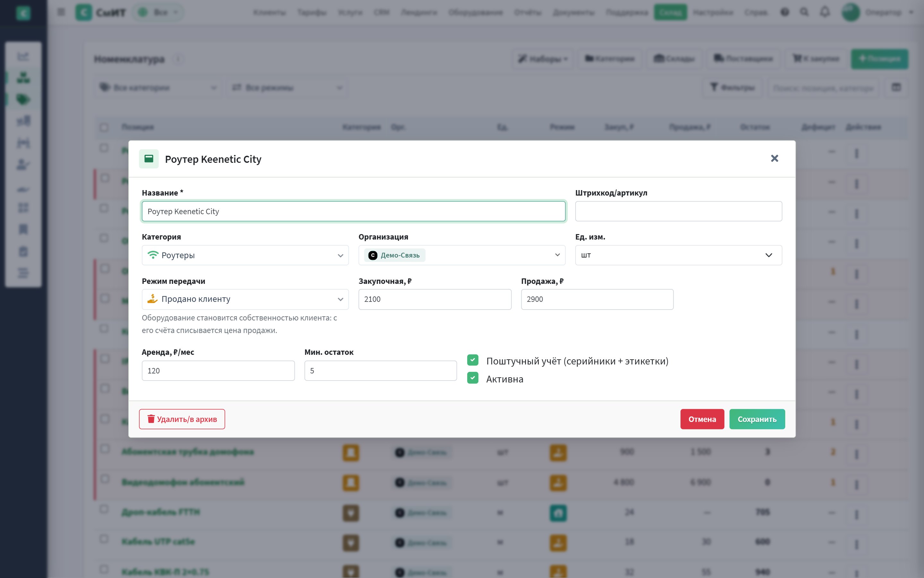The image size is (924, 578).
Task: Click Удалить/в архив button
Action: [x=182, y=419]
